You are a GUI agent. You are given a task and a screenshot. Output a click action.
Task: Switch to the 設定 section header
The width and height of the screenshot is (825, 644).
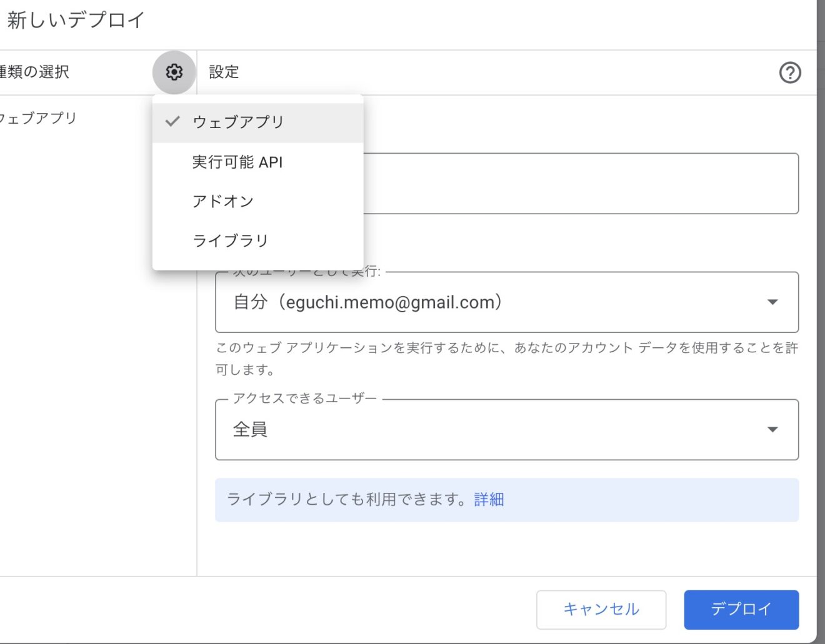click(223, 72)
